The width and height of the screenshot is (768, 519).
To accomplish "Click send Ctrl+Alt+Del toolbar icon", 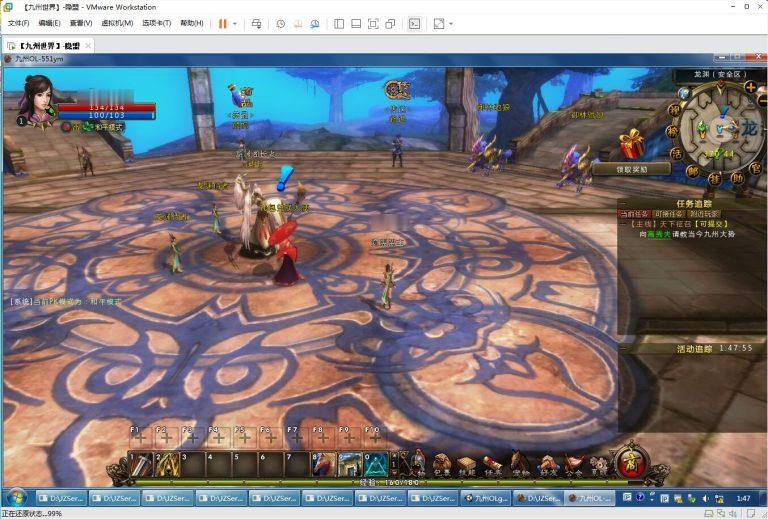I will tap(256, 24).
